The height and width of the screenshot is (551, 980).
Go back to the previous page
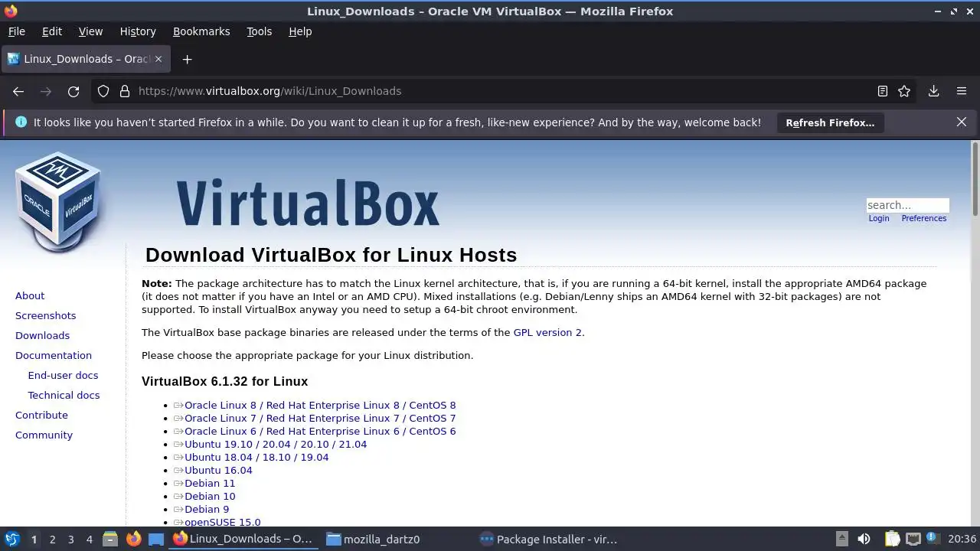[x=18, y=91]
